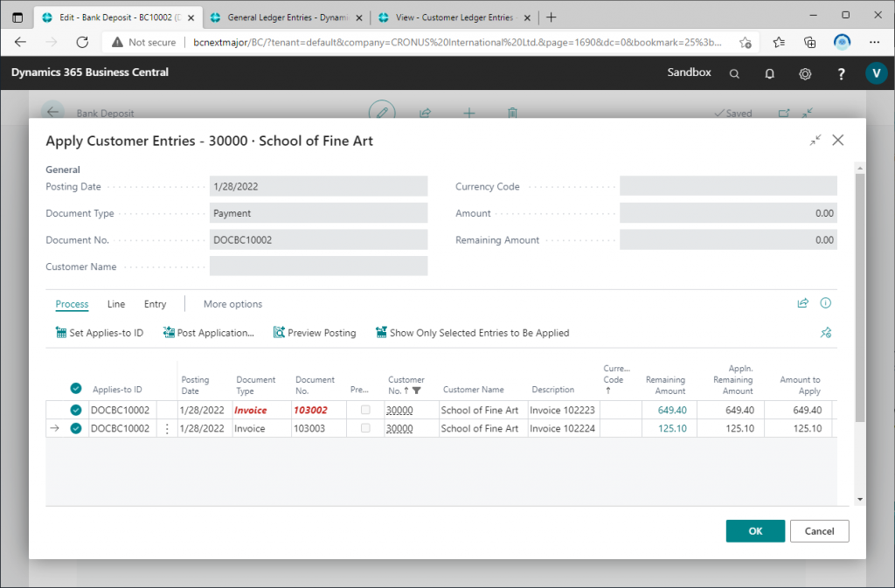The width and height of the screenshot is (895, 588).
Task: Toggle the checkbox for invoice 103002 row
Action: (x=76, y=410)
